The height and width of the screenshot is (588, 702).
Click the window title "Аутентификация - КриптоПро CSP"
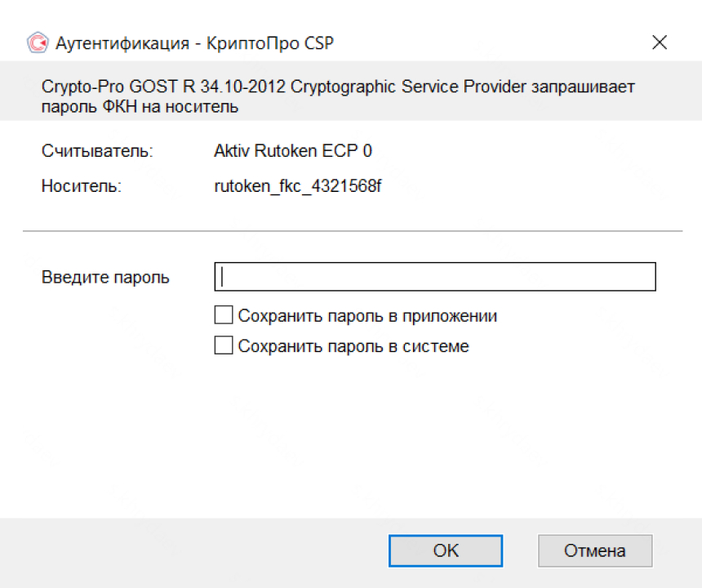point(194,43)
